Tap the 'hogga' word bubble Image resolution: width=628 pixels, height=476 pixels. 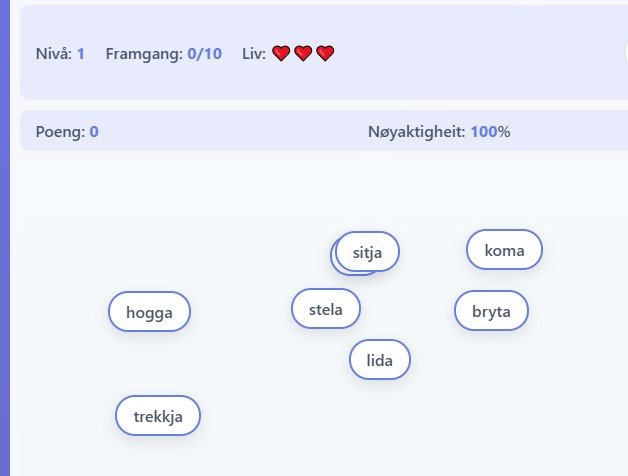(x=149, y=312)
